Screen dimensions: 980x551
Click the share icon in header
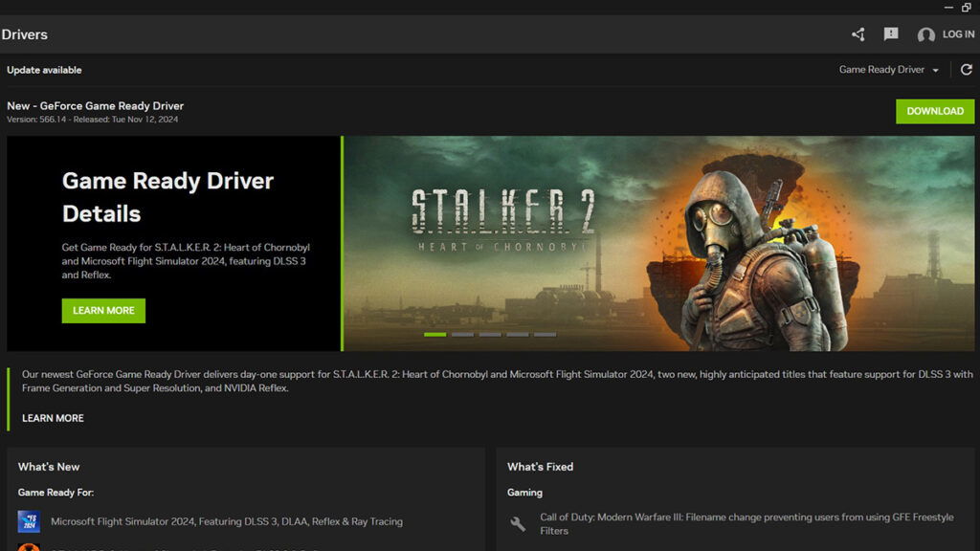click(858, 34)
